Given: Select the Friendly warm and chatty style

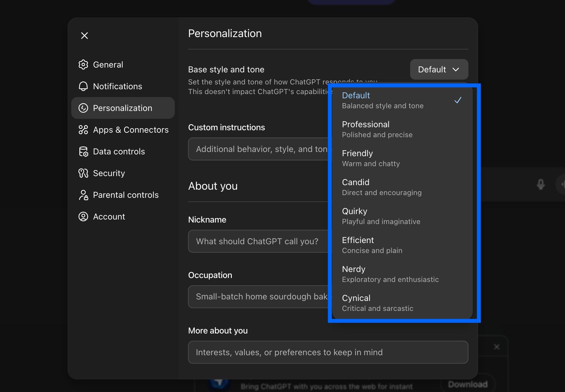Looking at the screenshot, I should pos(392,158).
